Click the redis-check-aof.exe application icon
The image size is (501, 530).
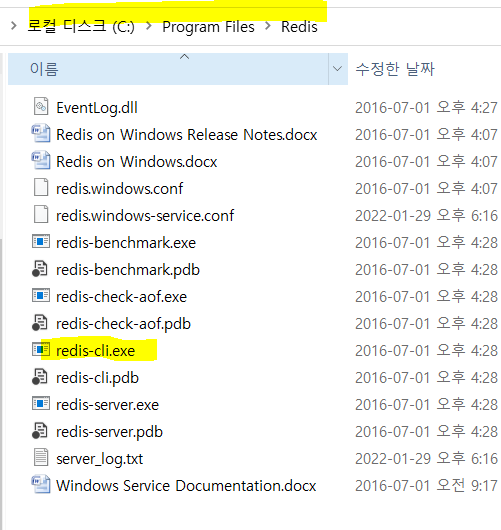(x=41, y=296)
